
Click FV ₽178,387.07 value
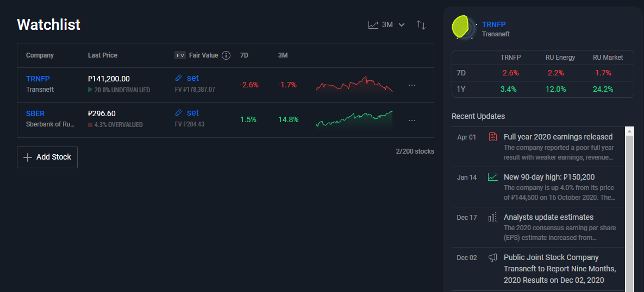[195, 89]
